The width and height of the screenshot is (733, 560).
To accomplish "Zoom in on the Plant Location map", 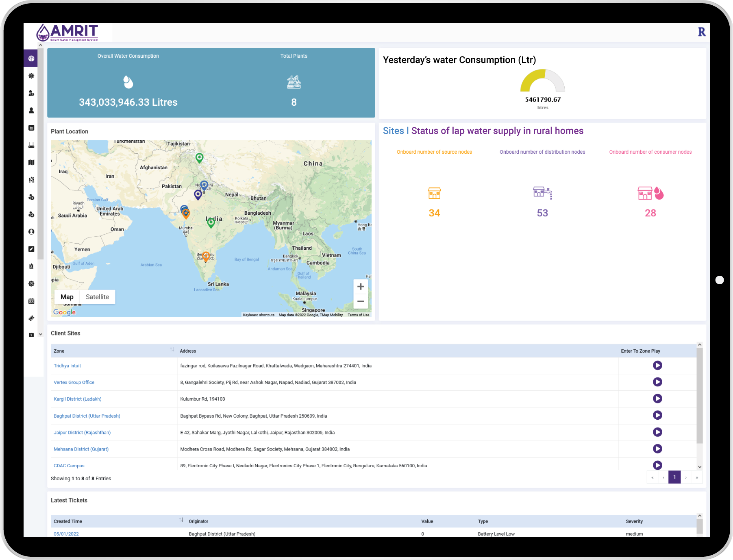I will tap(360, 286).
